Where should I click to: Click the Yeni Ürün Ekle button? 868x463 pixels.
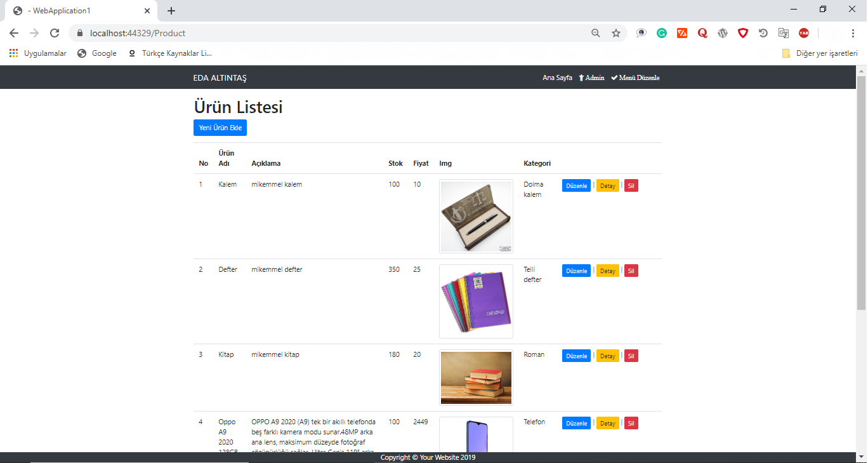[220, 127]
